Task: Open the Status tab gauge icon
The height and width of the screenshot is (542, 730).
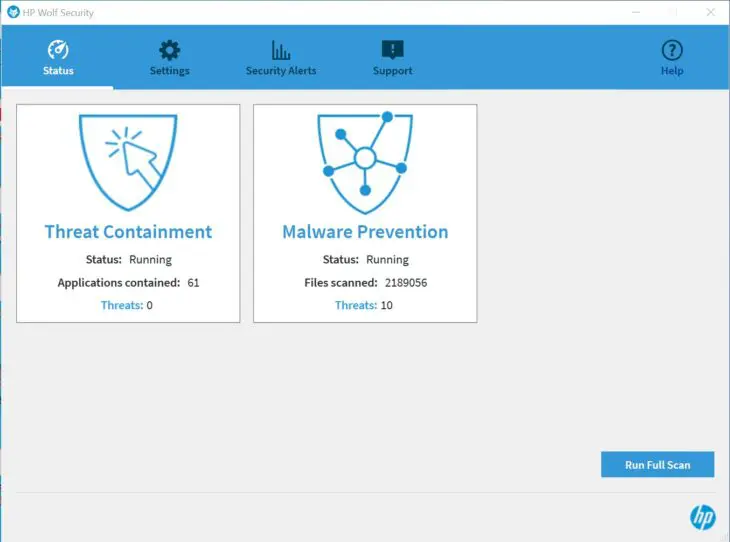Action: click(58, 50)
